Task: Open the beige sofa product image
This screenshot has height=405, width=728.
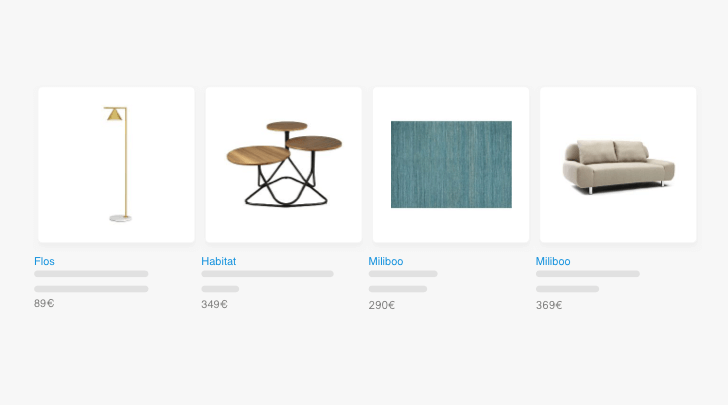Action: pos(618,164)
